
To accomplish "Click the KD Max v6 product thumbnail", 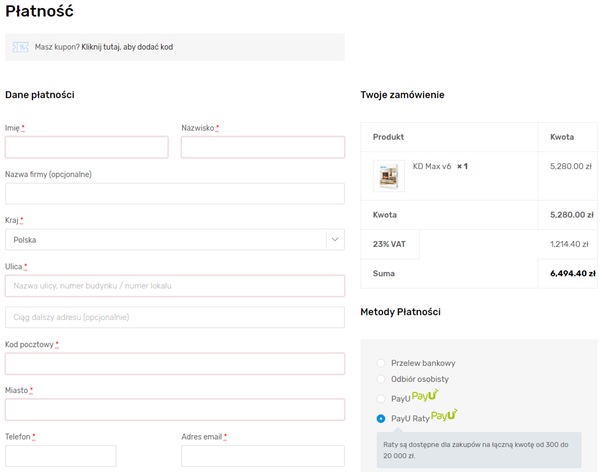I will pos(388,175).
